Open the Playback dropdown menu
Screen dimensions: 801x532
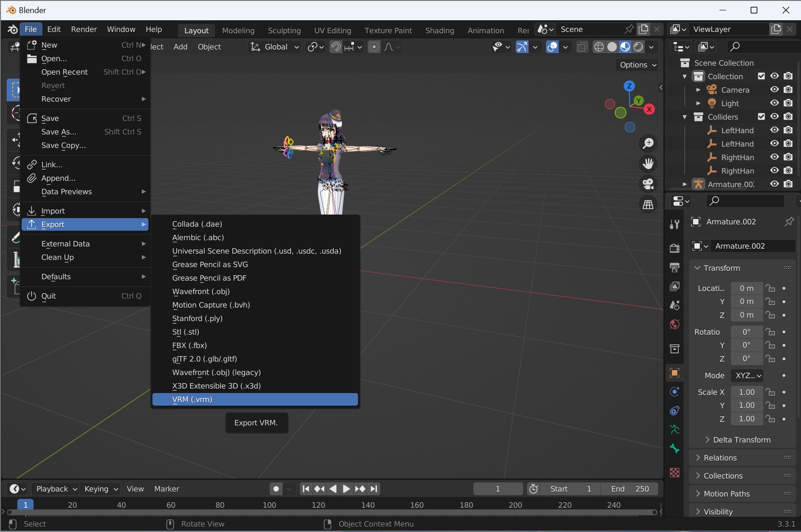click(56, 489)
